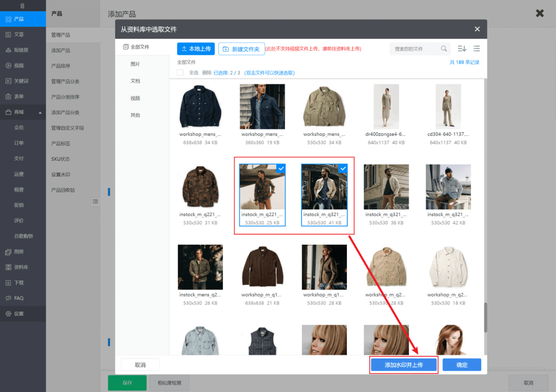This screenshot has width=556, height=392.
Task: Tick the 全选 select-all checkbox
Action: pos(180,73)
